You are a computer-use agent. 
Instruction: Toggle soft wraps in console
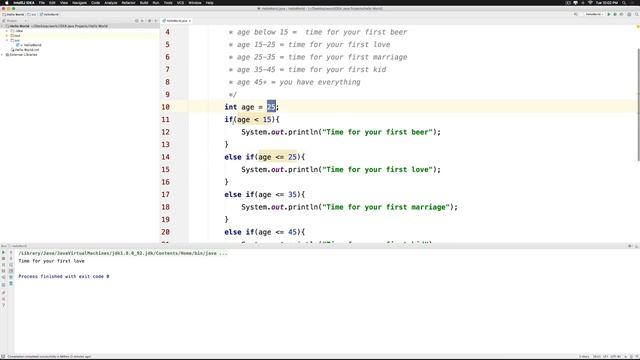pos(11,264)
